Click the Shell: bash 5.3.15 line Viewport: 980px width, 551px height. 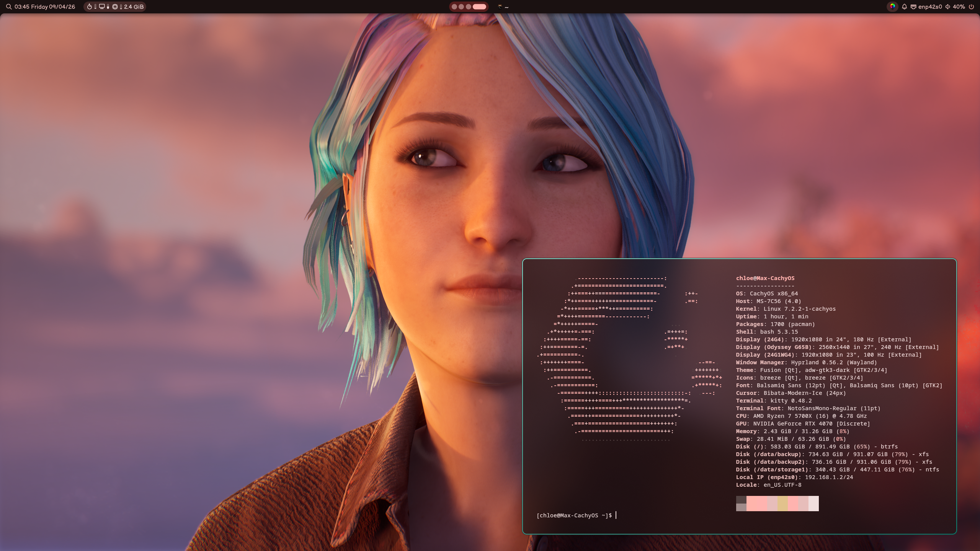pos(767,332)
